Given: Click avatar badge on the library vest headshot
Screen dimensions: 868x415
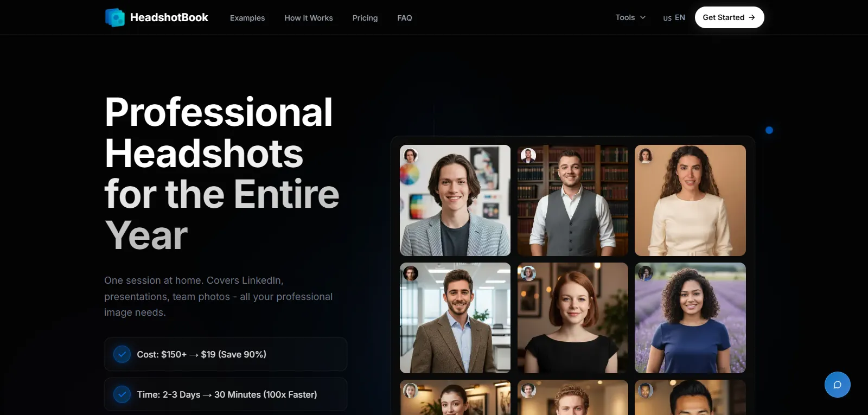Looking at the screenshot, I should coord(528,156).
